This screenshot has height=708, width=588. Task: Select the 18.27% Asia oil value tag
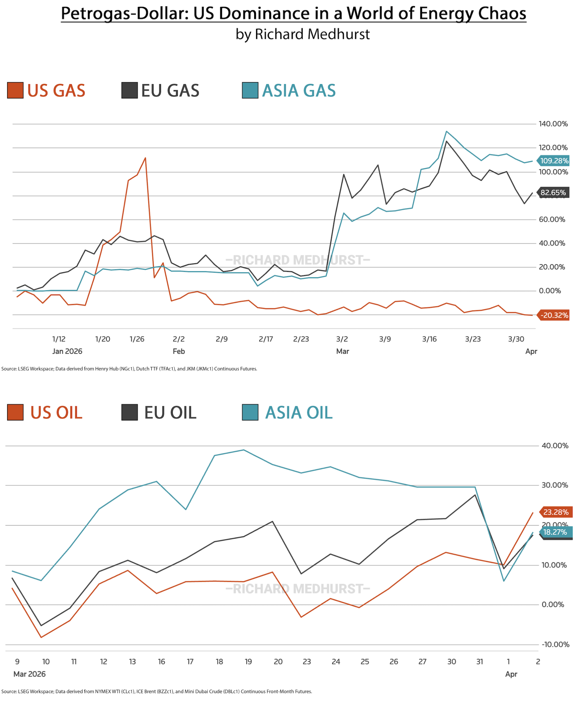click(556, 532)
